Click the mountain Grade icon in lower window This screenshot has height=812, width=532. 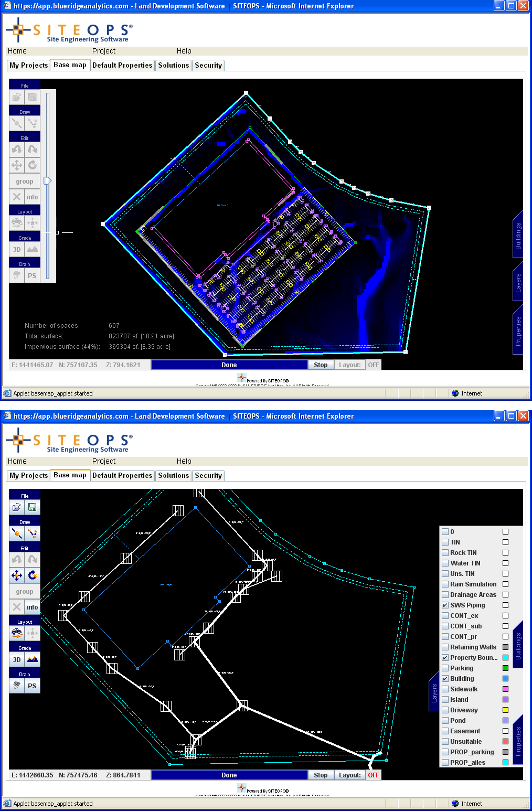point(33,659)
